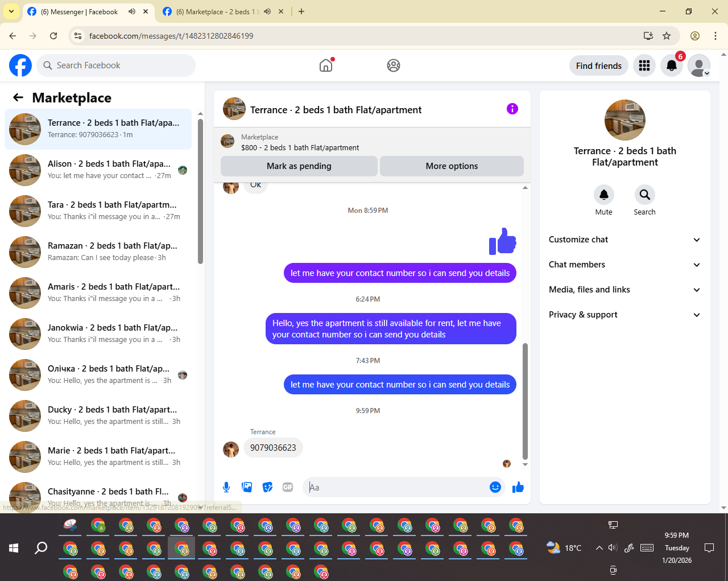This screenshot has width=728, height=581.
Task: Open the Chrome profile icon in the toolbar
Action: (695, 36)
